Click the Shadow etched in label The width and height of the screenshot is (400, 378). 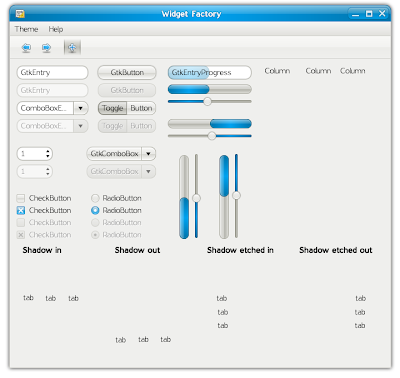click(x=240, y=250)
